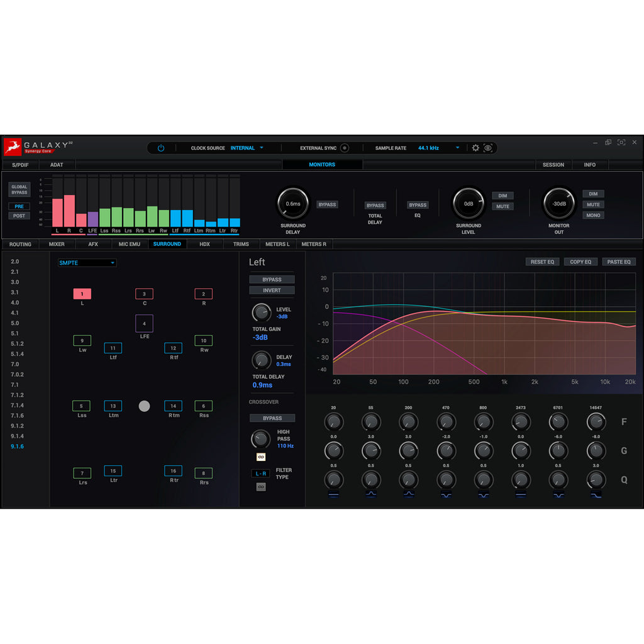Image resolution: width=644 pixels, height=644 pixels.
Task: Click the Surround Level knob showing 0dB
Action: click(469, 204)
